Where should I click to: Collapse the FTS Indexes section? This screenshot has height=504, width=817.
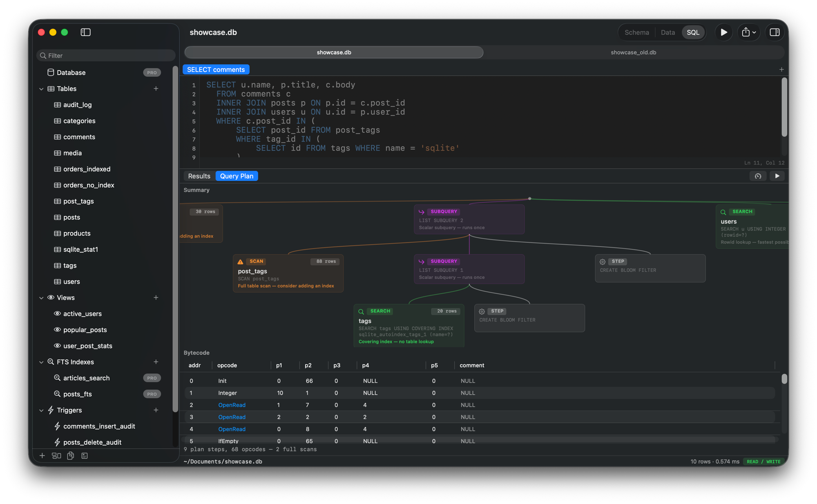point(41,362)
